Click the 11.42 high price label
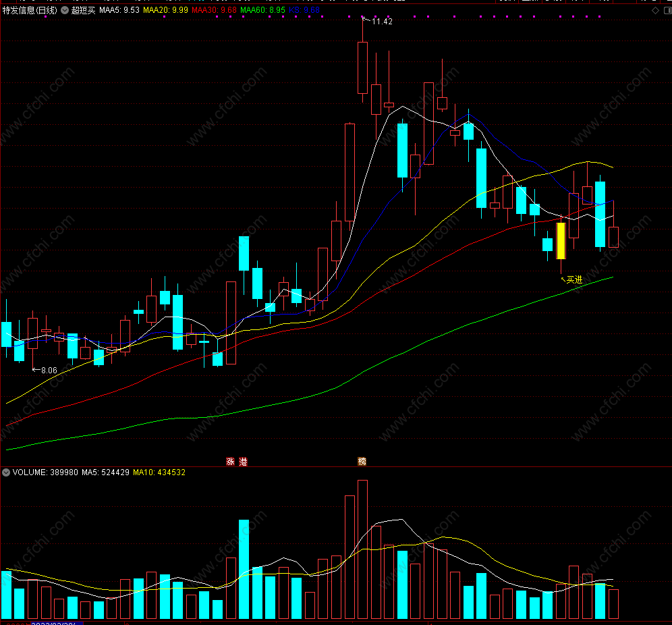Image resolution: width=672 pixels, height=625 pixels. (x=382, y=22)
